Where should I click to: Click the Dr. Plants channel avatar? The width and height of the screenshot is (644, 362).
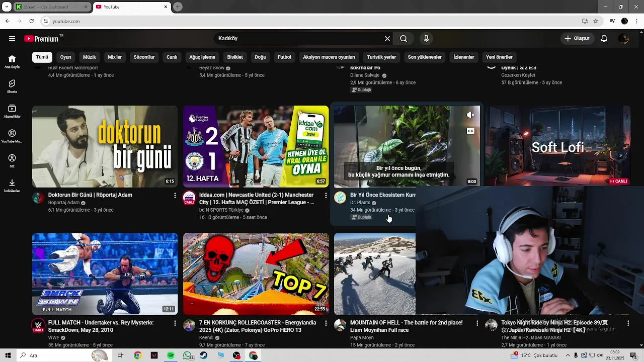point(340,197)
